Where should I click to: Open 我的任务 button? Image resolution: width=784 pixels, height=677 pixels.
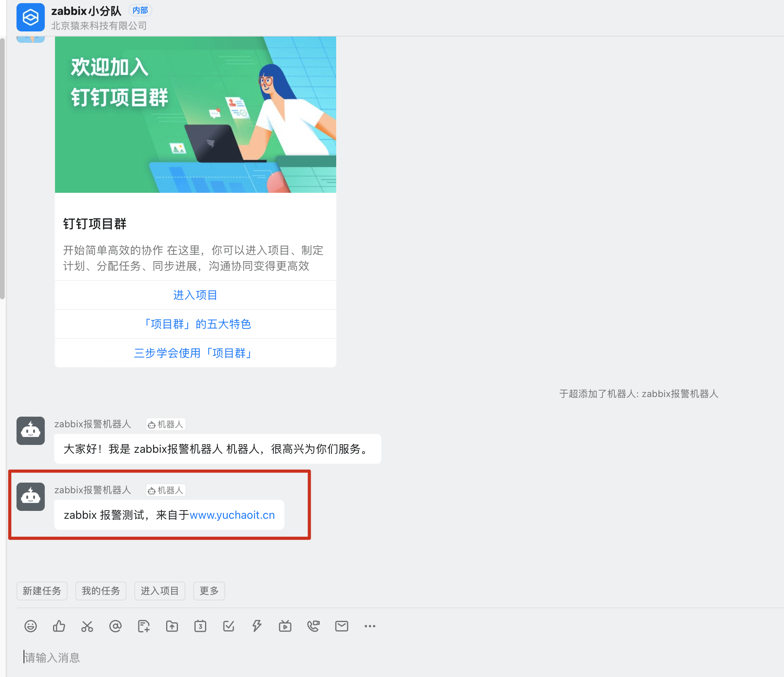pos(101,591)
